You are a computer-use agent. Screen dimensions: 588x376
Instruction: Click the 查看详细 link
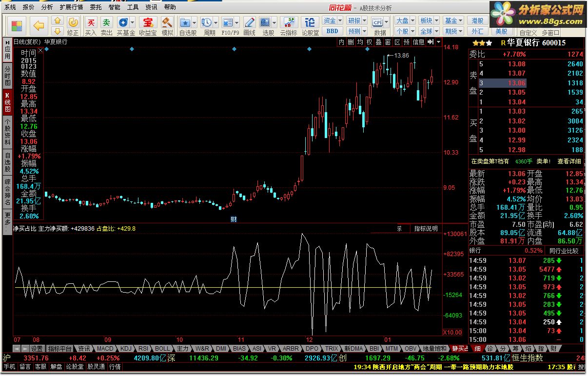[569, 161]
